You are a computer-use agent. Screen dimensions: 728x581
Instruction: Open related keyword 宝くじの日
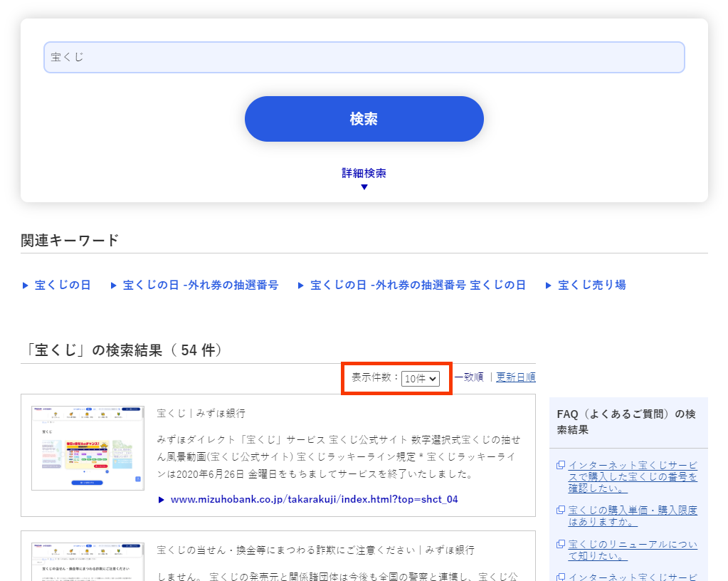(63, 285)
